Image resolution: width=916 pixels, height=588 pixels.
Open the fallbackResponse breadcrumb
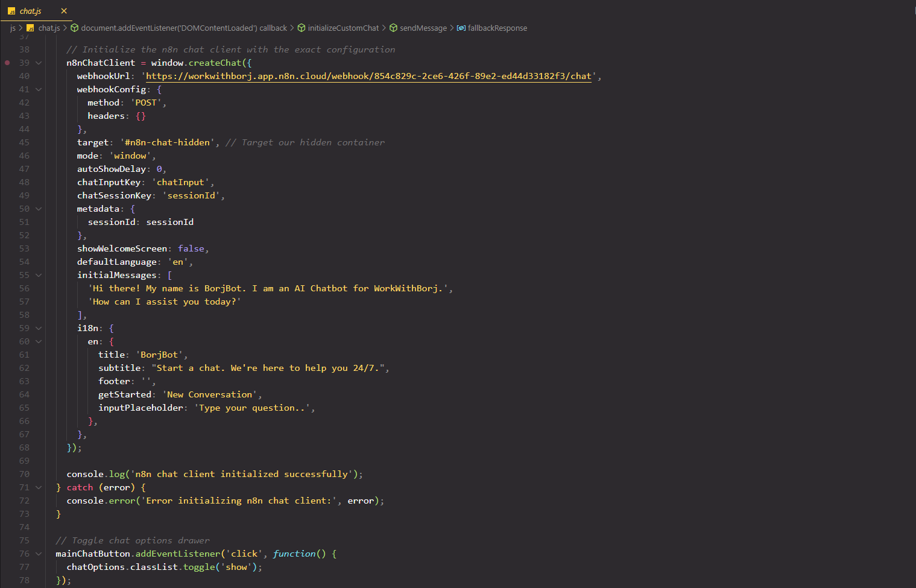(x=497, y=28)
